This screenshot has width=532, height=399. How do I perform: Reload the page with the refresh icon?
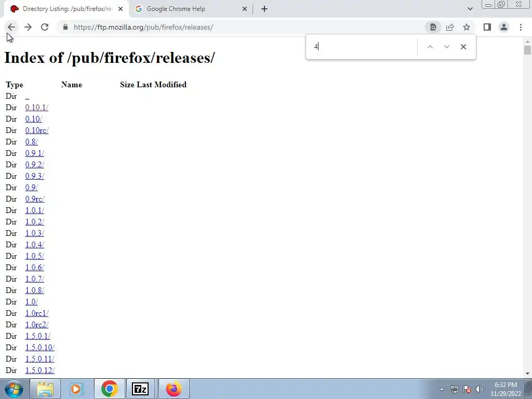(45, 27)
